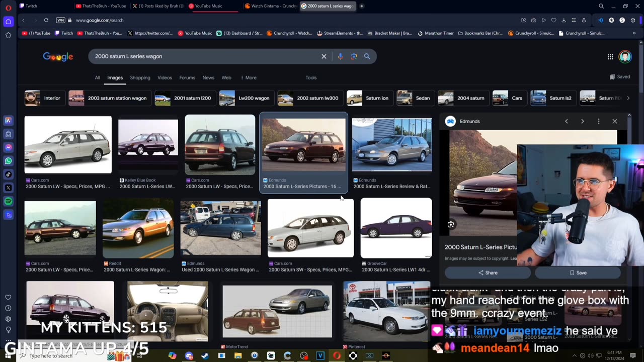The image size is (644, 362).
Task: Open Easy Setup sliders icon
Action: (574, 20)
